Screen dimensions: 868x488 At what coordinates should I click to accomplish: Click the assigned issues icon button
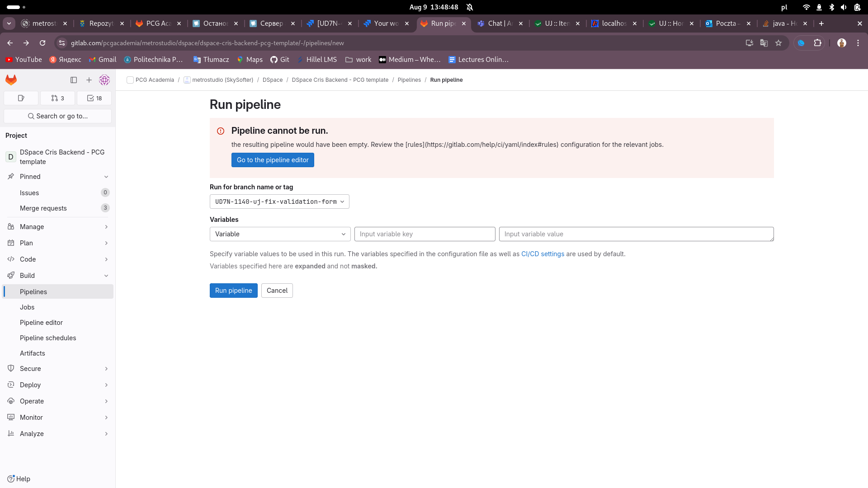21,98
